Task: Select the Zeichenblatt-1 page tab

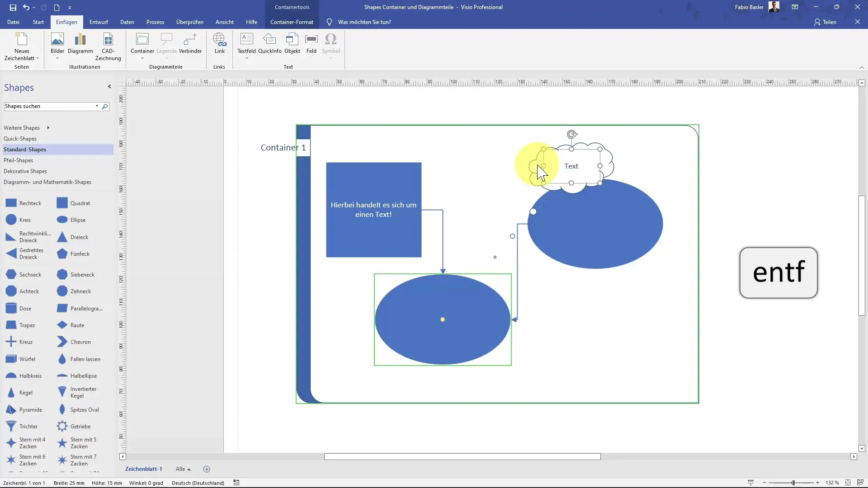Action: pos(143,469)
